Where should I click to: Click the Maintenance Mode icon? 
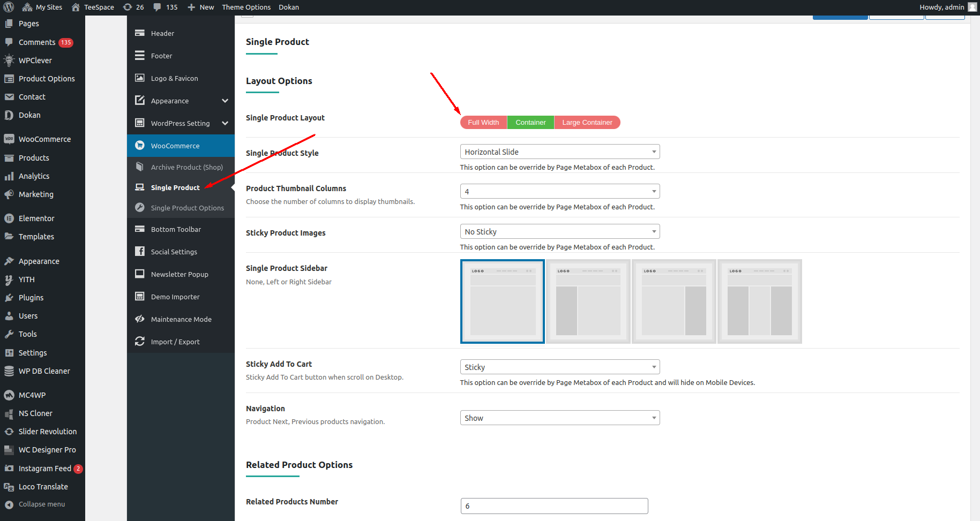140,319
